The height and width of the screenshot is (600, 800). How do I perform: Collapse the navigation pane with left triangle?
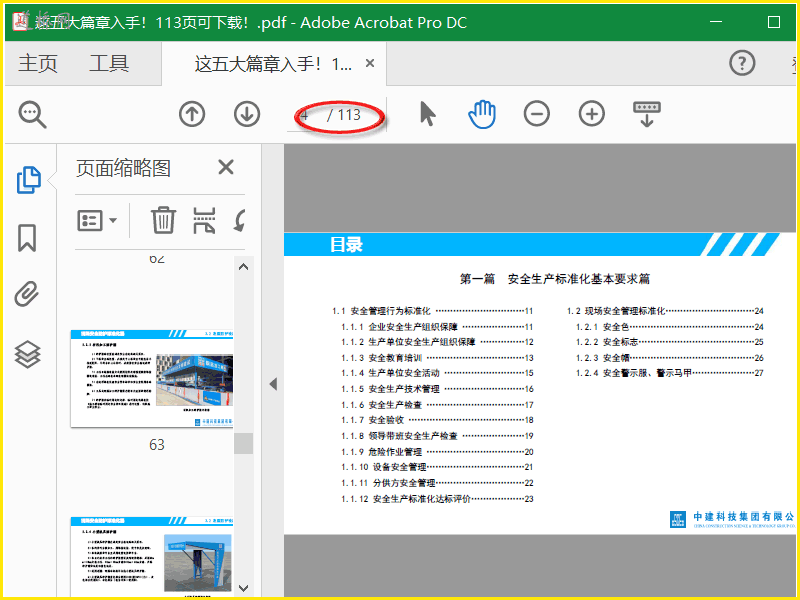coord(273,384)
